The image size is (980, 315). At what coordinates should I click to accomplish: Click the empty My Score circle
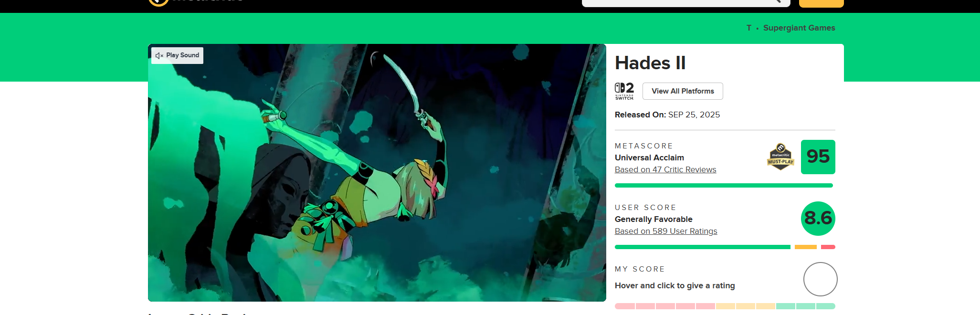pyautogui.click(x=821, y=279)
